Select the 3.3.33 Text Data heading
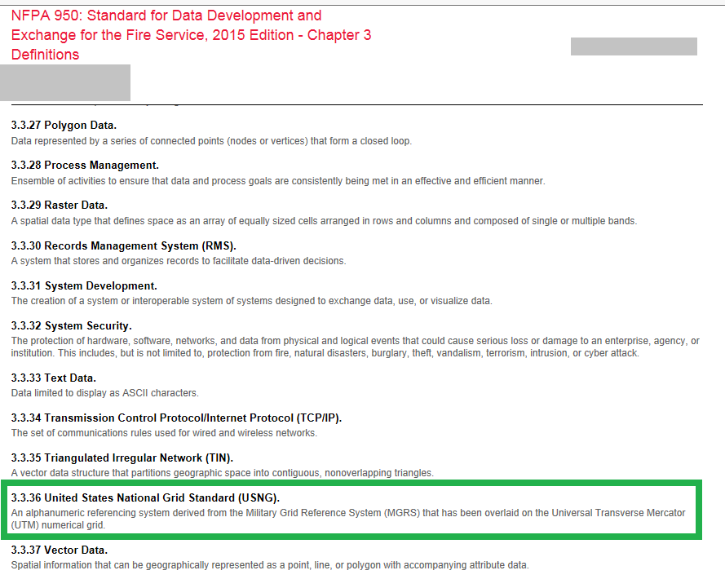725x588 pixels. tap(54, 378)
